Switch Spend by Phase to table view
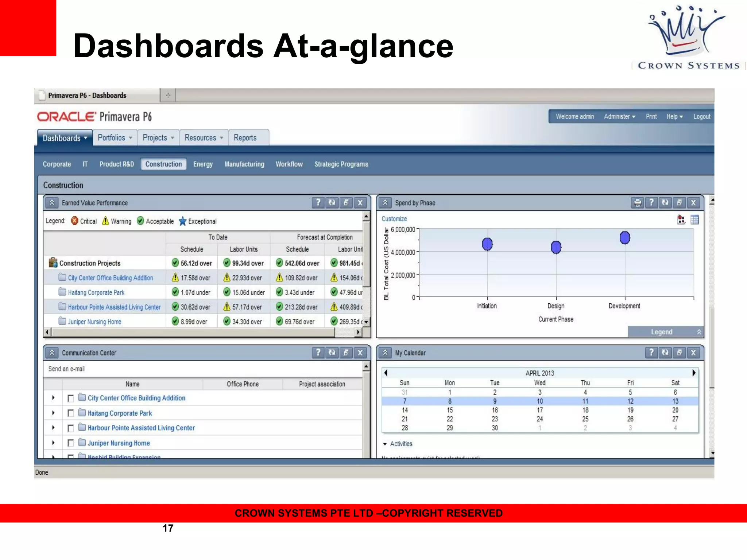 point(694,219)
